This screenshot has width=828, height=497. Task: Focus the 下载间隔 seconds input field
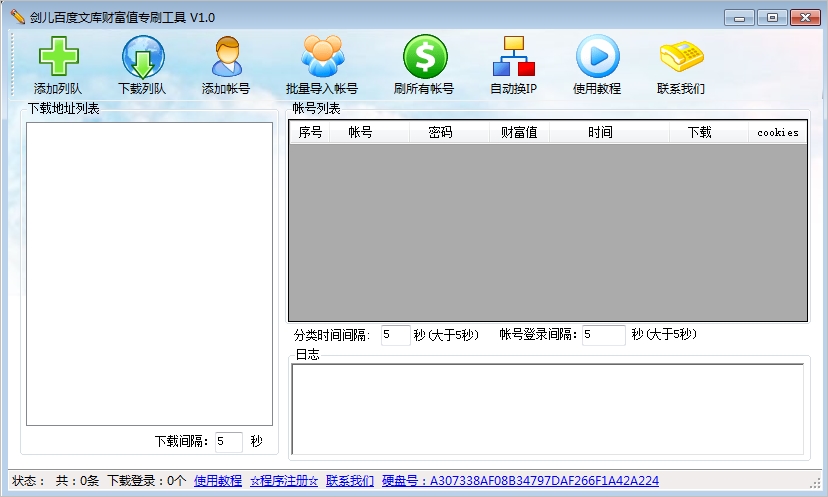229,442
